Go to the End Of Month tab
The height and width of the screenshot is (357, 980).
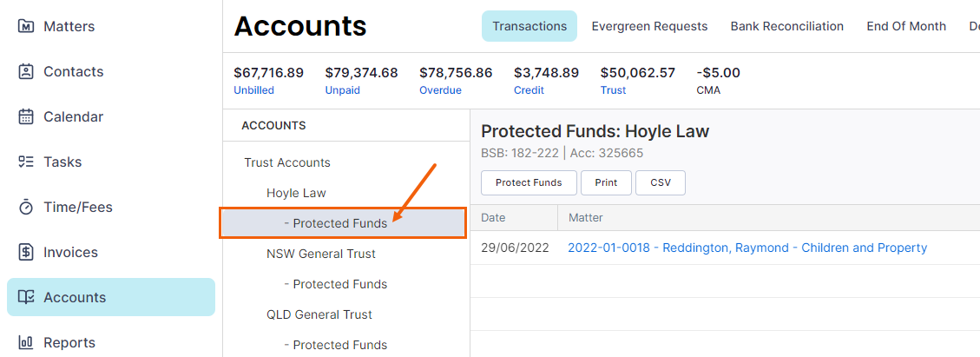pyautogui.click(x=906, y=26)
